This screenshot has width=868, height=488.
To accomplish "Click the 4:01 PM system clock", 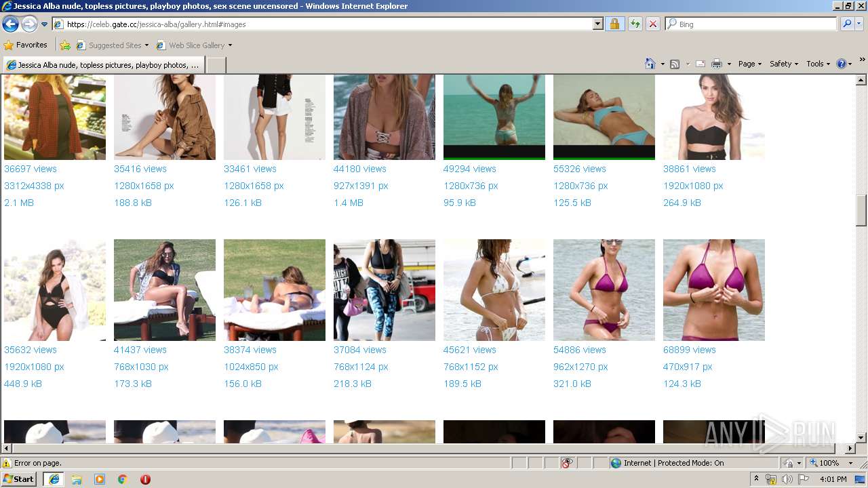I will point(833,479).
